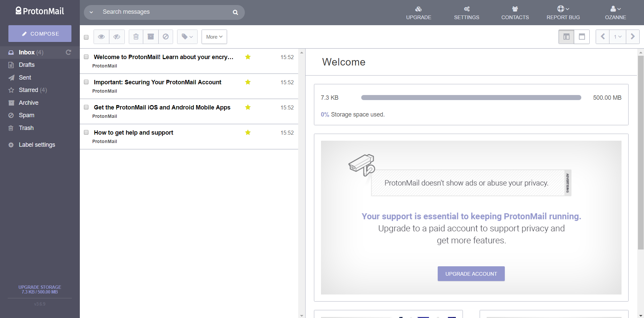The height and width of the screenshot is (318, 644).
Task: Expand the More actions menu
Action: point(214,37)
